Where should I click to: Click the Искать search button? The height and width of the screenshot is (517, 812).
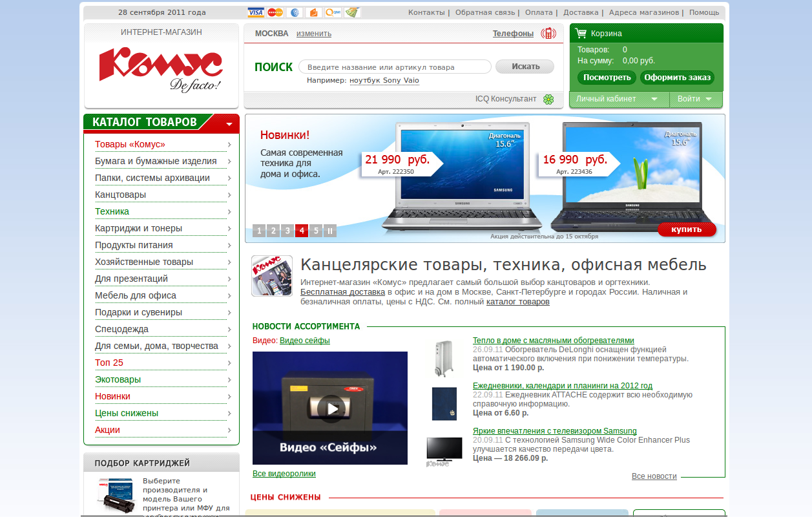pos(525,67)
